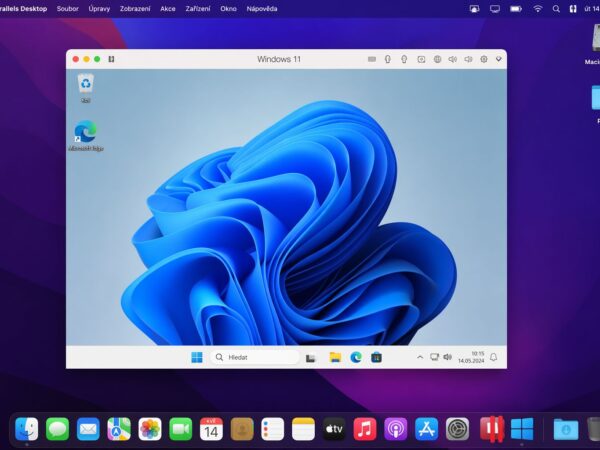Expand hidden icons chevron in Windows tray
Screen dimensions: 600x450
click(420, 357)
